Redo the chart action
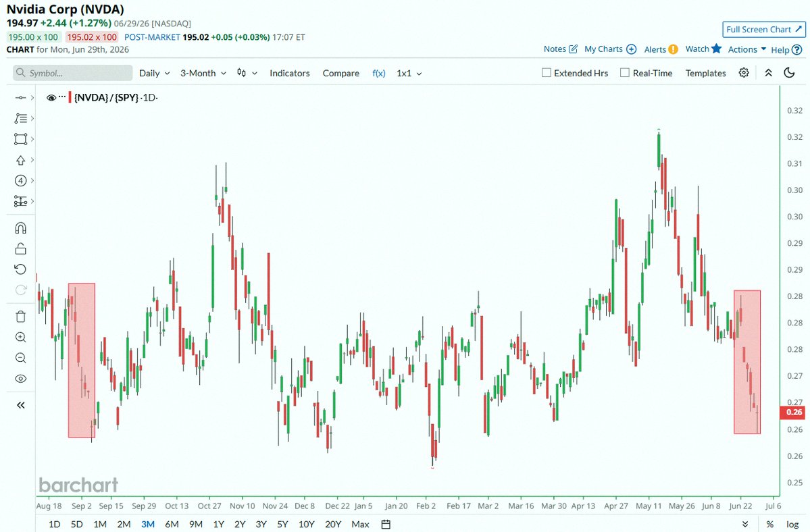The image size is (810, 532). [x=21, y=290]
